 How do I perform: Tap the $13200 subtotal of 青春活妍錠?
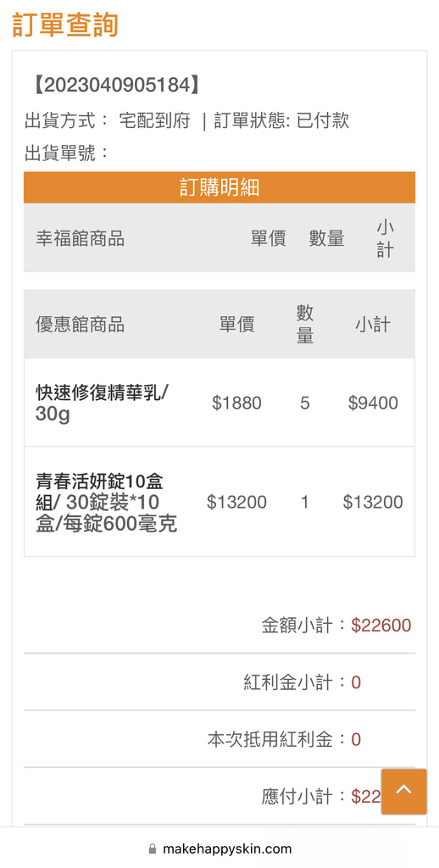[x=373, y=502]
